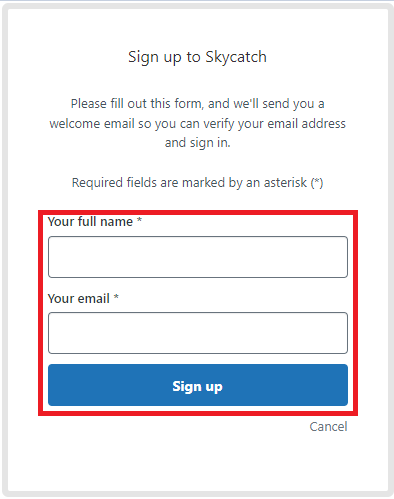Screen dimensions: 394x499
Task: Click the '(*)' symbol in required note
Action: pos(317,183)
